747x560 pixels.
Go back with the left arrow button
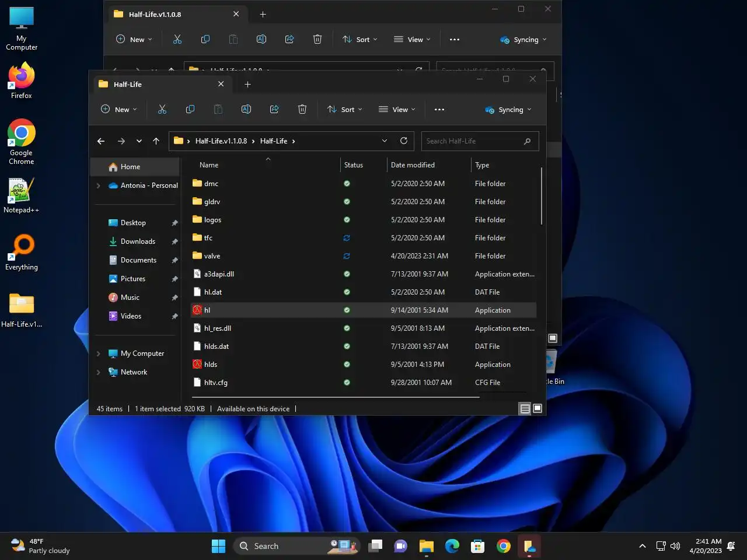[101, 141]
